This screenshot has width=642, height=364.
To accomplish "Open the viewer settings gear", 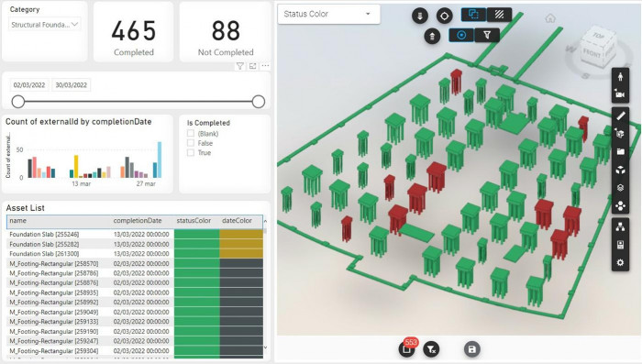I will (x=620, y=262).
